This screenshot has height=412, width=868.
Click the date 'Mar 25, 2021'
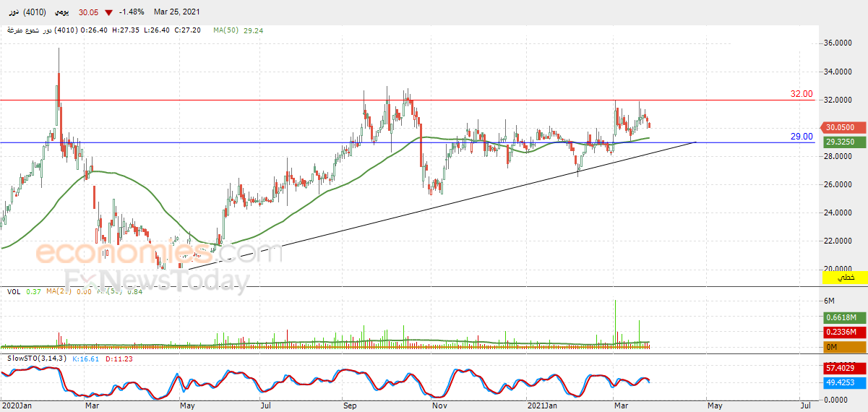pos(177,12)
